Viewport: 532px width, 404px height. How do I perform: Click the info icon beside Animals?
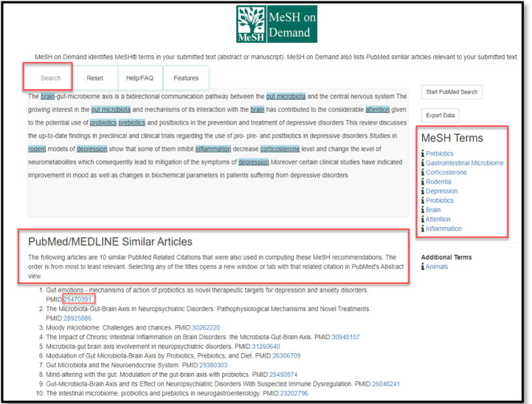coord(423,267)
